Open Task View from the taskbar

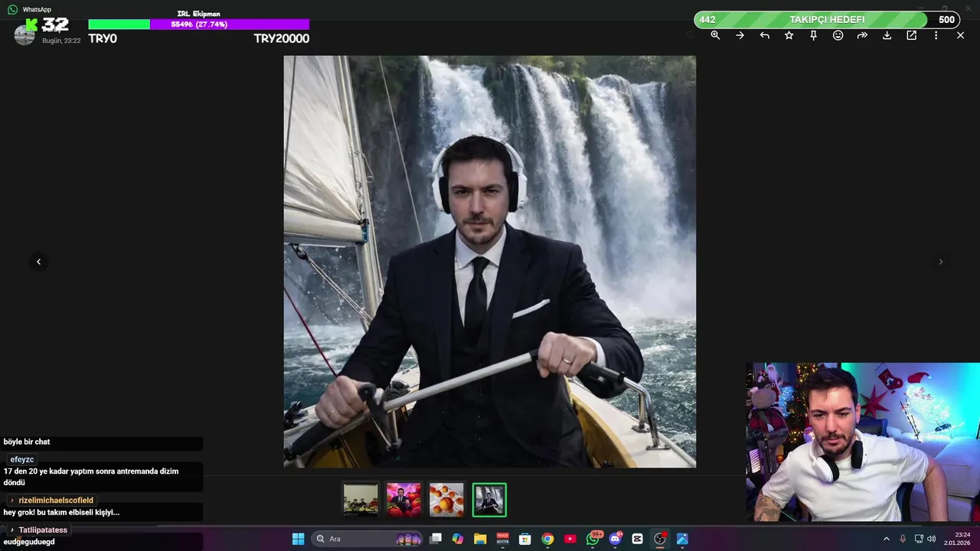[436, 539]
